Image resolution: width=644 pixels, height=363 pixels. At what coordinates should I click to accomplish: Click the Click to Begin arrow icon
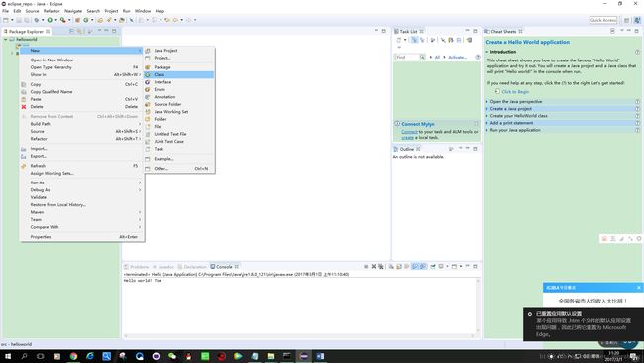click(497, 91)
